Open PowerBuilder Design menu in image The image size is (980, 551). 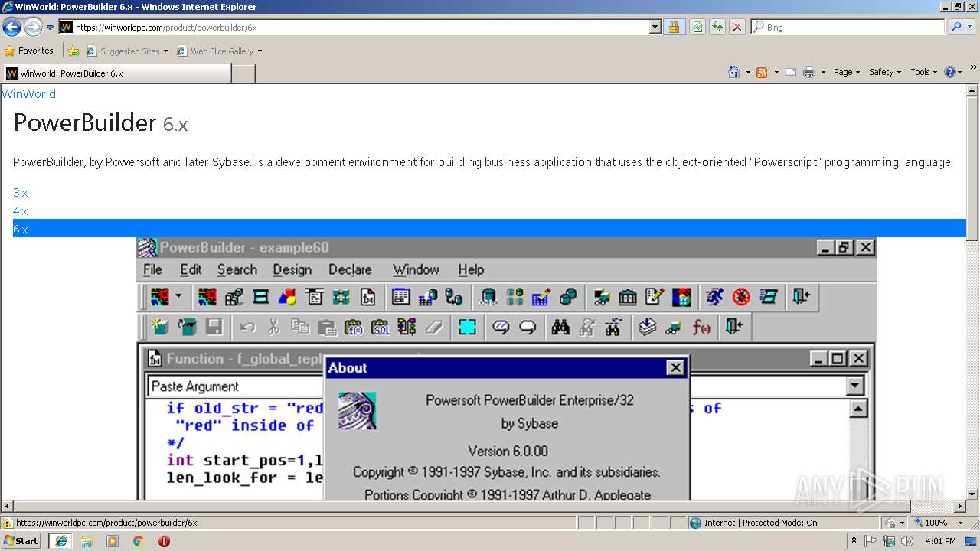[x=292, y=269]
